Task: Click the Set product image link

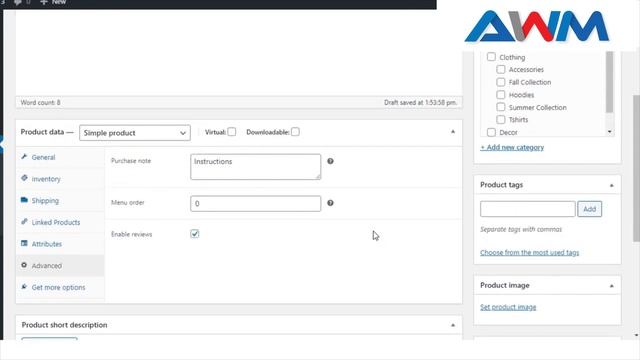Action: click(508, 307)
